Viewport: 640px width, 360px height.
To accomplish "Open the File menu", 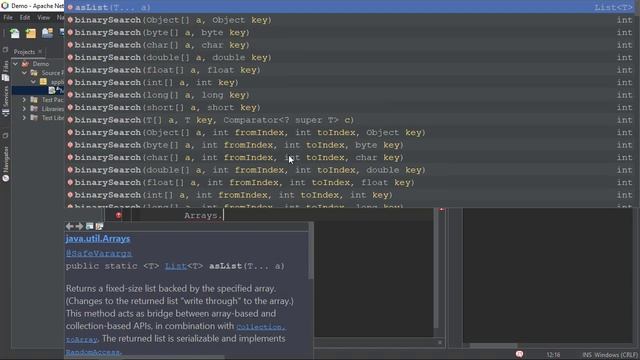I will (8, 18).
